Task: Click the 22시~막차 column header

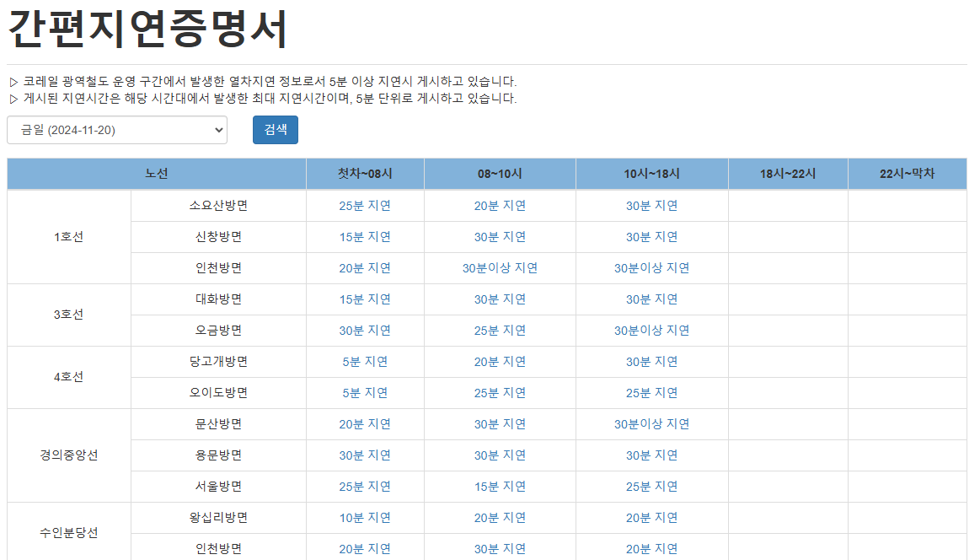Action: tap(907, 174)
